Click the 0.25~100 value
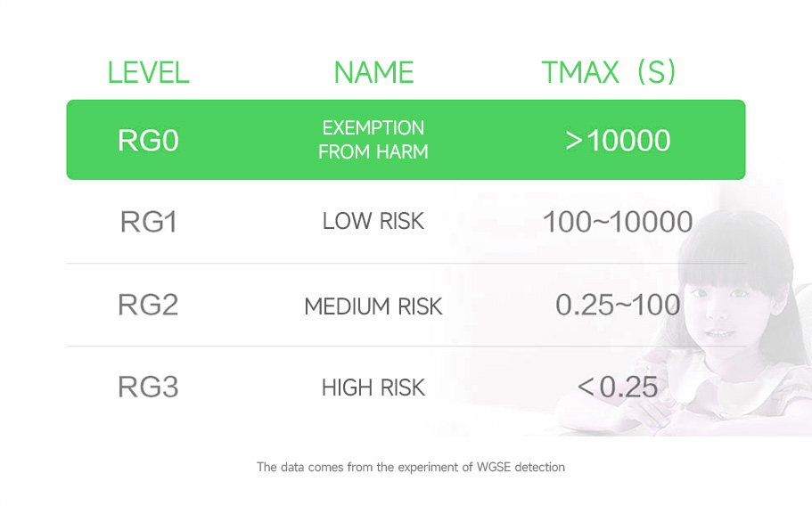Viewport: 812px width, 506px height. (x=618, y=305)
